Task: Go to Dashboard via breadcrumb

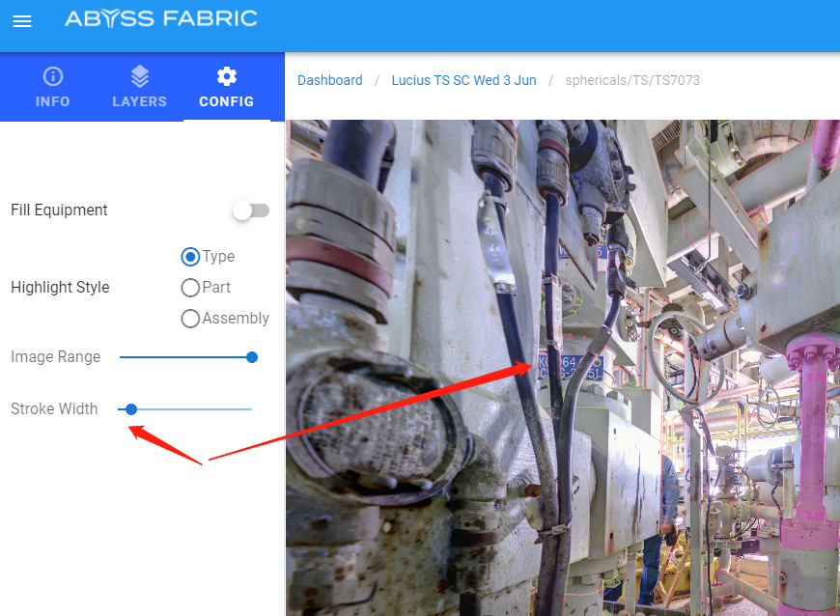Action: tap(330, 80)
